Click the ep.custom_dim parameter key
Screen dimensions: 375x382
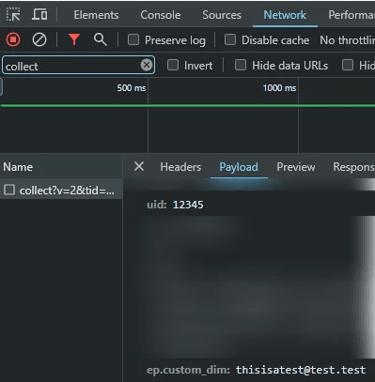(188, 370)
